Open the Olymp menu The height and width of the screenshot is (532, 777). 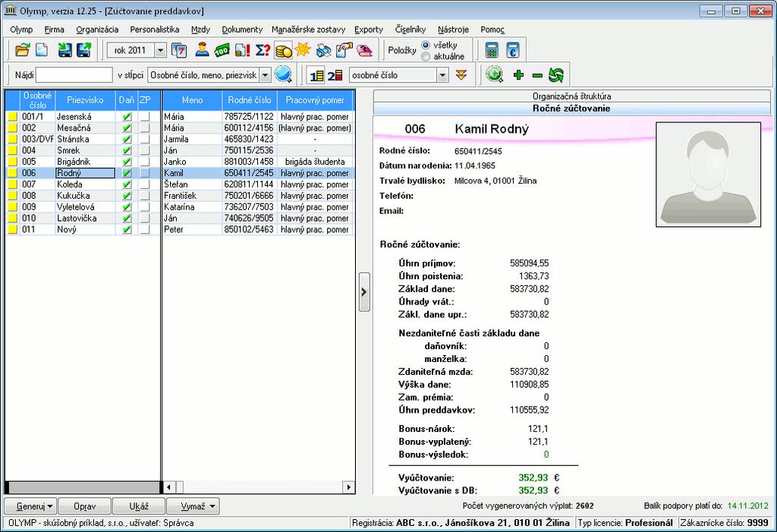[x=21, y=30]
